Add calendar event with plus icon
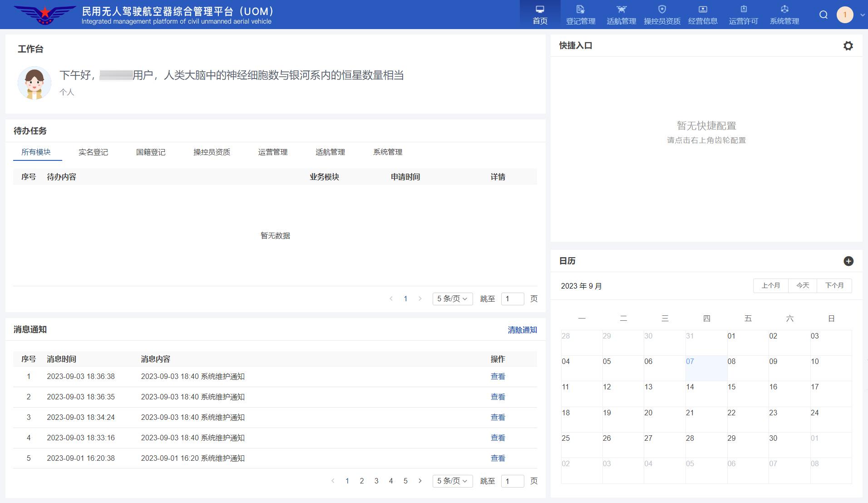The width and height of the screenshot is (868, 503). coord(848,261)
